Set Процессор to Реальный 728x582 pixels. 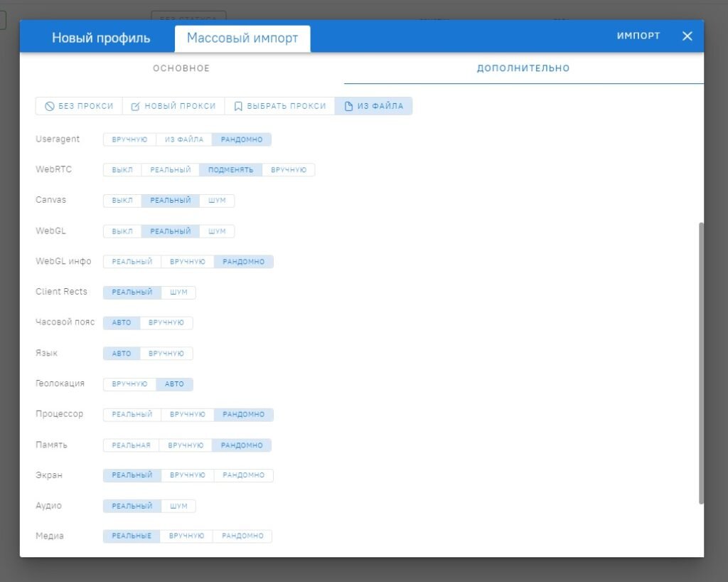pos(132,414)
